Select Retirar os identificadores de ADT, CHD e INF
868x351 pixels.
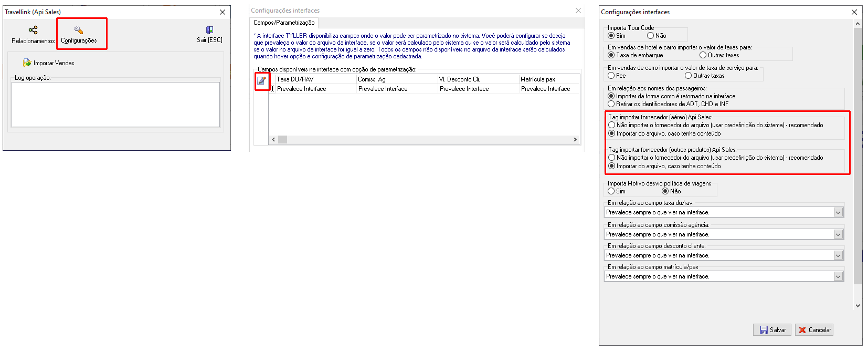611,104
